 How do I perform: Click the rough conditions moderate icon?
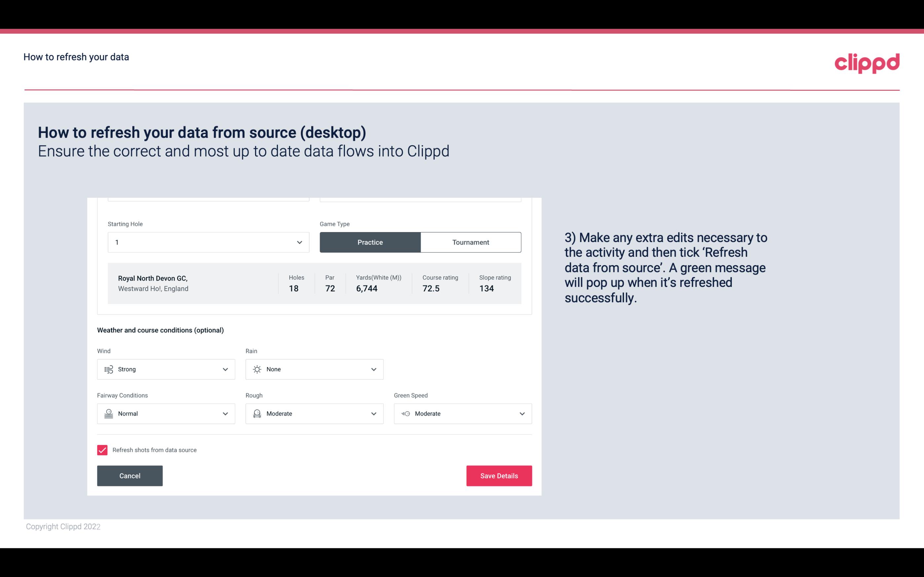257,414
